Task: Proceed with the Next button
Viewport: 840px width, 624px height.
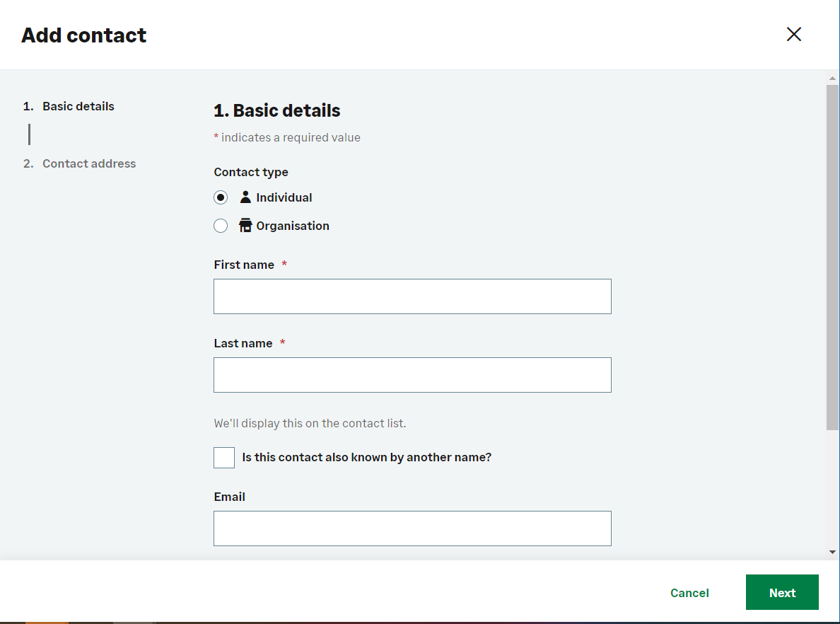Action: [x=782, y=593]
